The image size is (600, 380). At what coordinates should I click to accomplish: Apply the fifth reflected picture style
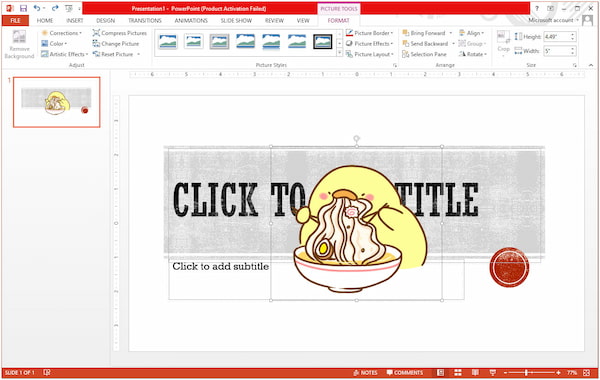pos(271,41)
